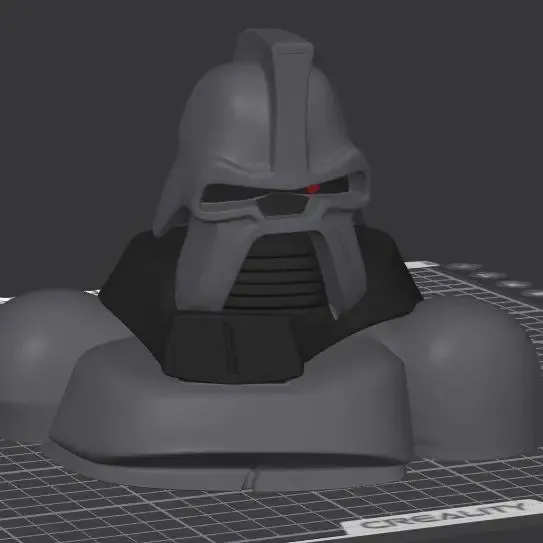
Task: Click the red eye on the visor
Action: point(313,189)
